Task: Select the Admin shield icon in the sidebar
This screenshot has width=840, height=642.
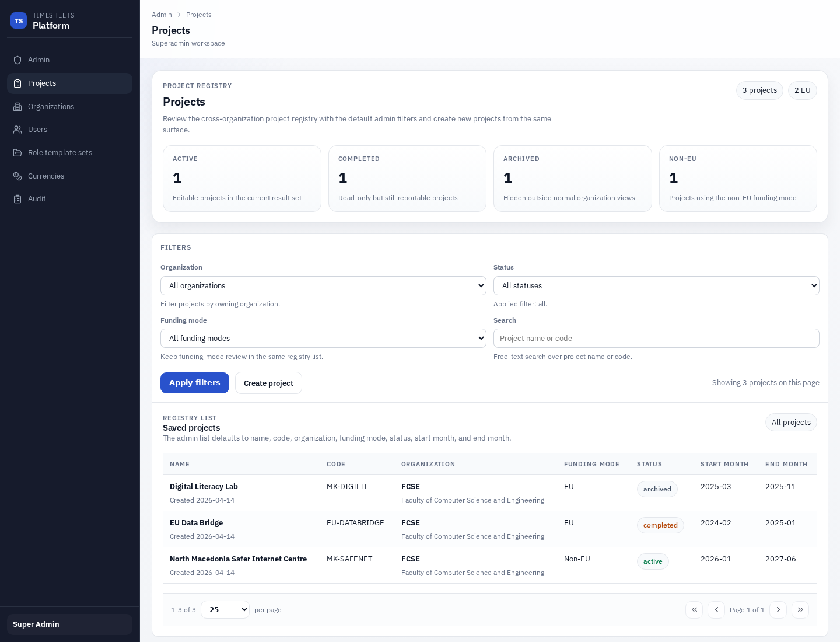Action: click(x=17, y=60)
